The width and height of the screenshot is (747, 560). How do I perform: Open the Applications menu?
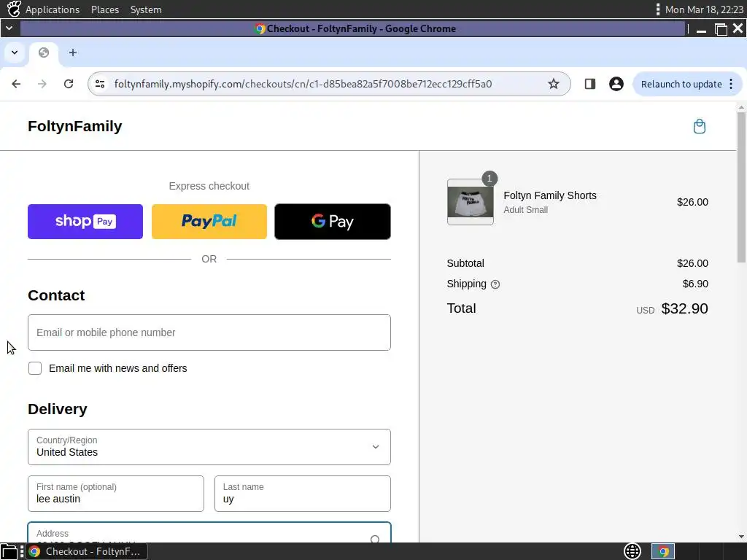point(53,9)
